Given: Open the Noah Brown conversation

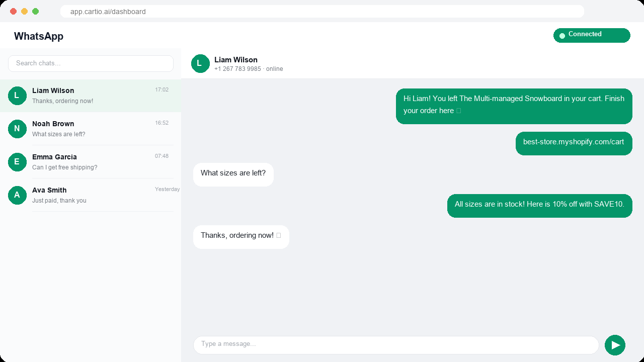Looking at the screenshot, I should point(91,129).
